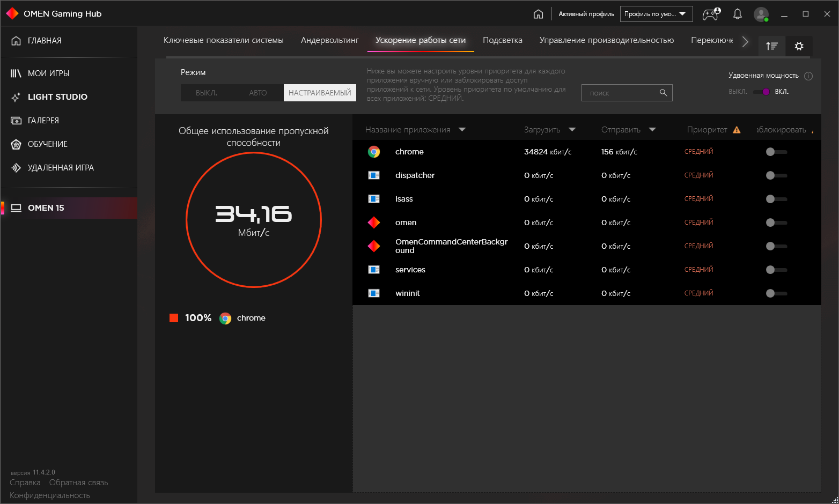Viewport: 839px width, 504px height.
Task: Click the 34,16 Мбит/с bandwidth gauge
Action: pyautogui.click(x=254, y=220)
